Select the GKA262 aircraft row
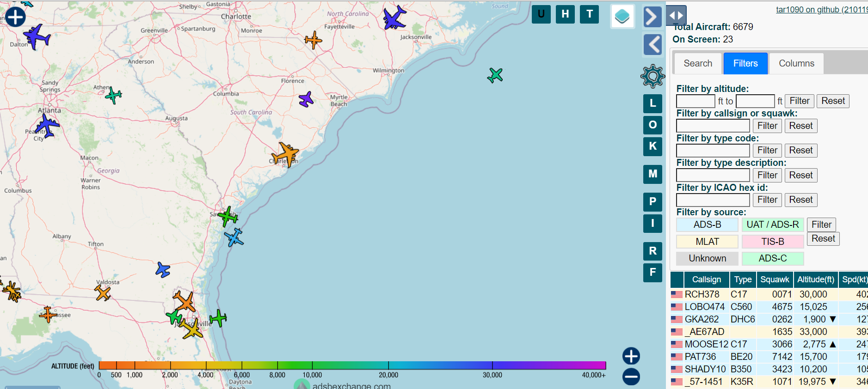The width and height of the screenshot is (868, 389). point(769,319)
